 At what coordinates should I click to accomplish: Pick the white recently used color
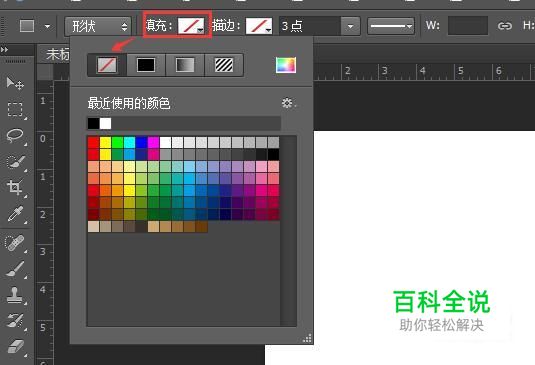105,123
